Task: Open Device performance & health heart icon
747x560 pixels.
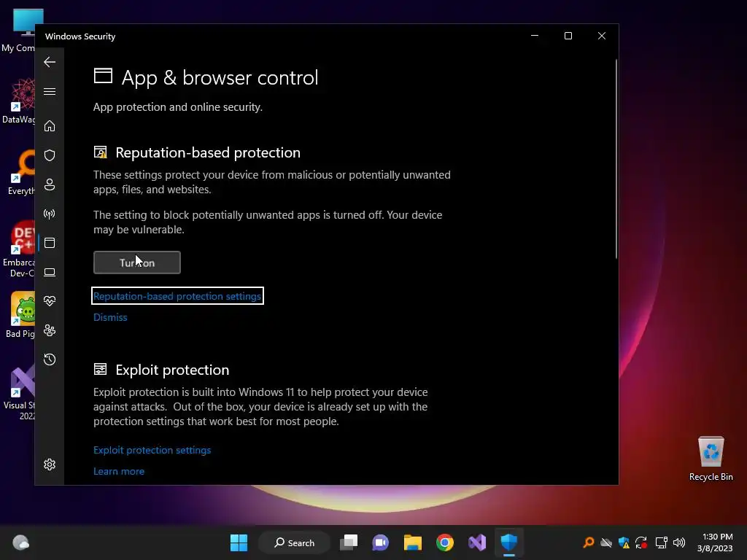Action: click(50, 301)
